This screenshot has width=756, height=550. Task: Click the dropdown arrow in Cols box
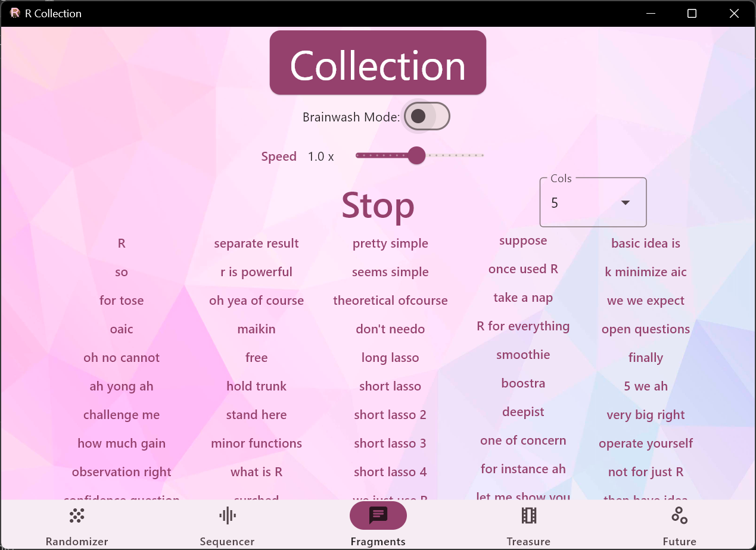626,203
